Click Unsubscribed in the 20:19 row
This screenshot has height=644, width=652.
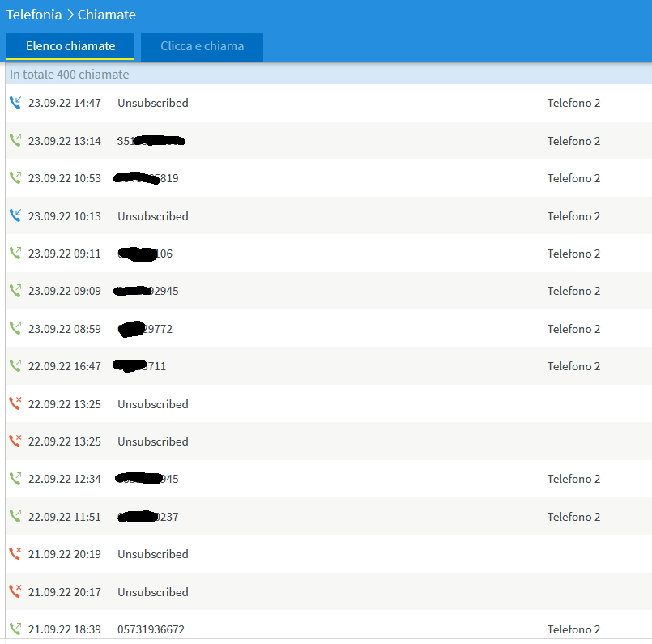tap(153, 554)
